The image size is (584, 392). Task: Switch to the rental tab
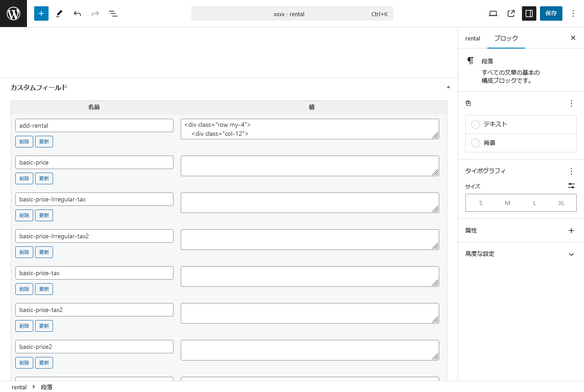pos(473,38)
